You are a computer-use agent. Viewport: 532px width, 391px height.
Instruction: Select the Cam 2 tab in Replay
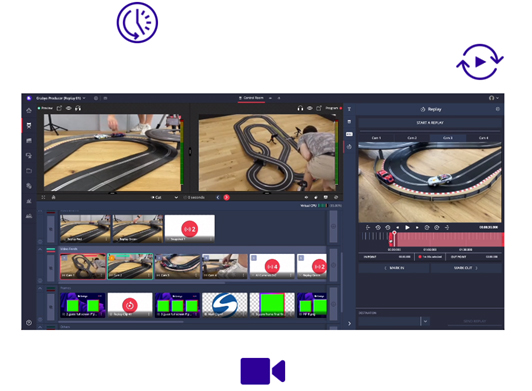tap(412, 138)
